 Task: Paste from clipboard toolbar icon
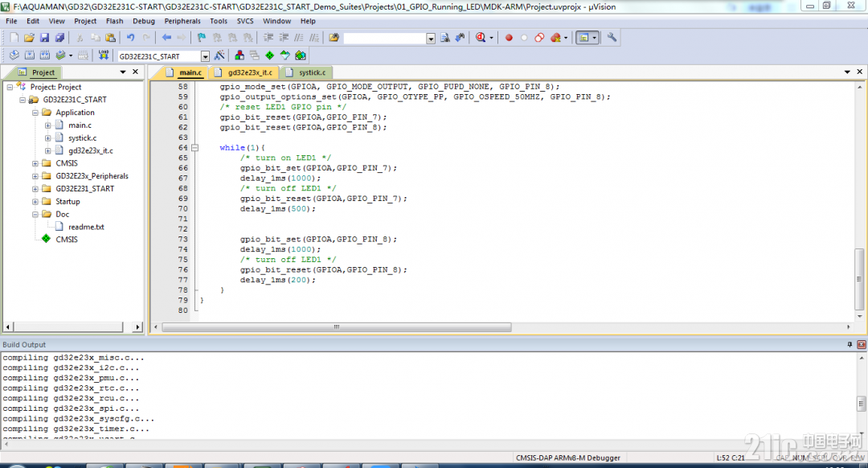pos(111,38)
